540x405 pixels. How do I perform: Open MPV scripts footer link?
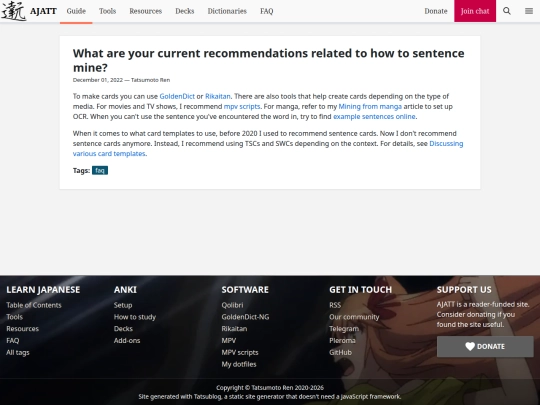tap(240, 352)
